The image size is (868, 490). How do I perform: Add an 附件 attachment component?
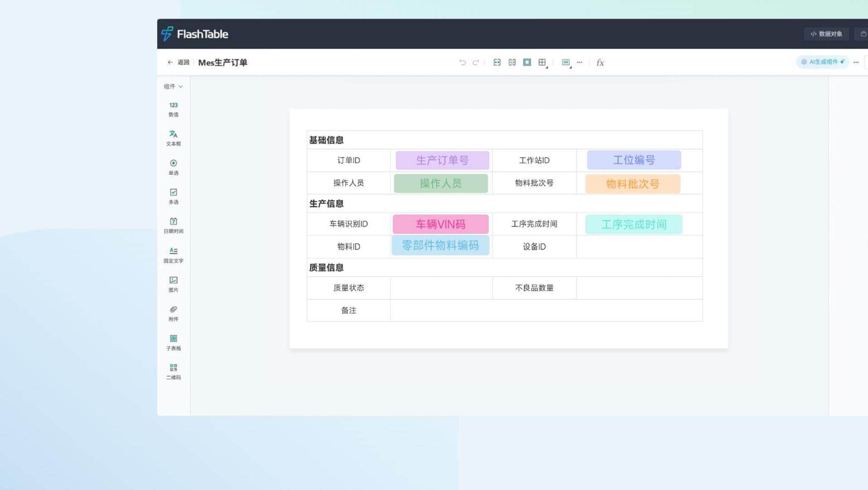(x=173, y=313)
